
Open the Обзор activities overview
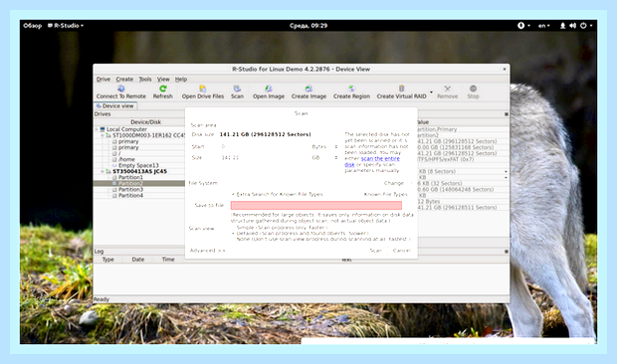point(32,26)
